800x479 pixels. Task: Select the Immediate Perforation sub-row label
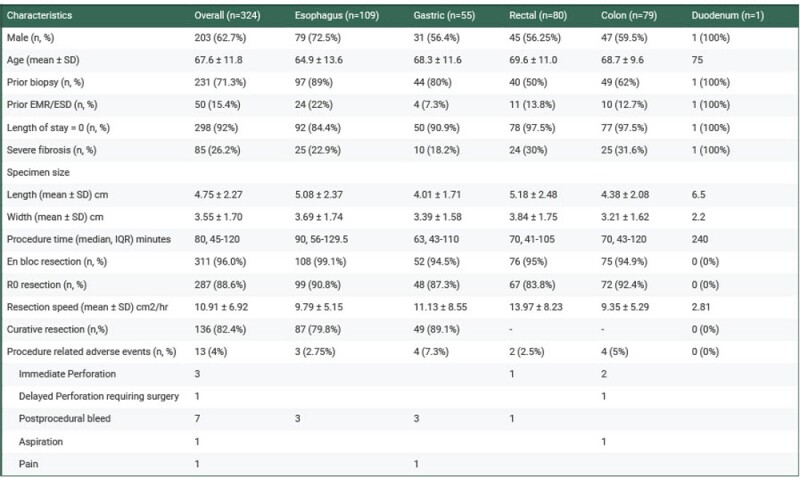point(67,374)
